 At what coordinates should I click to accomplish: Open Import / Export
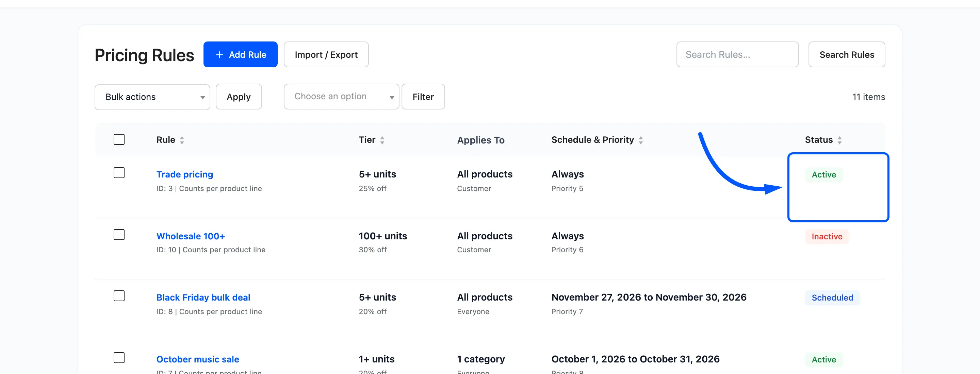pyautogui.click(x=326, y=54)
